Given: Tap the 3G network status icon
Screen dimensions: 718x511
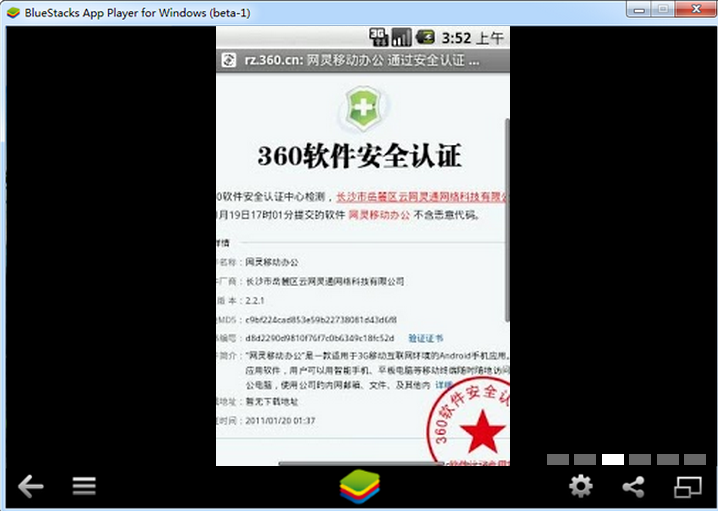Looking at the screenshot, I should point(379,37).
